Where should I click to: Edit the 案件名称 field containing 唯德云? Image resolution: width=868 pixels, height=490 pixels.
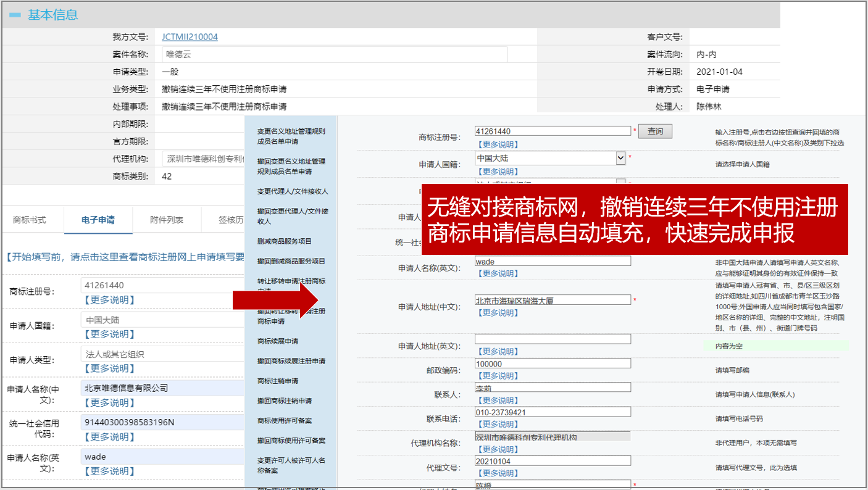(335, 54)
